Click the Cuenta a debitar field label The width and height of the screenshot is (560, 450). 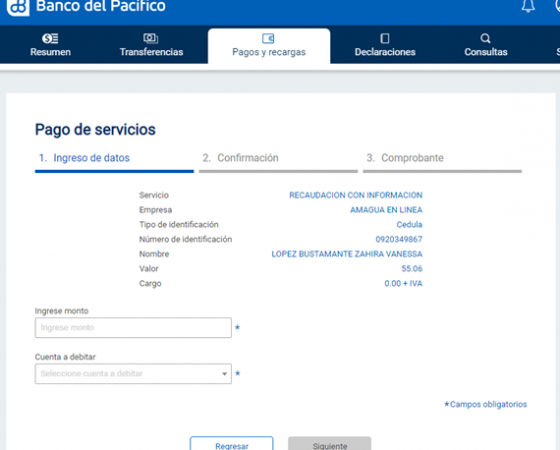[65, 357]
